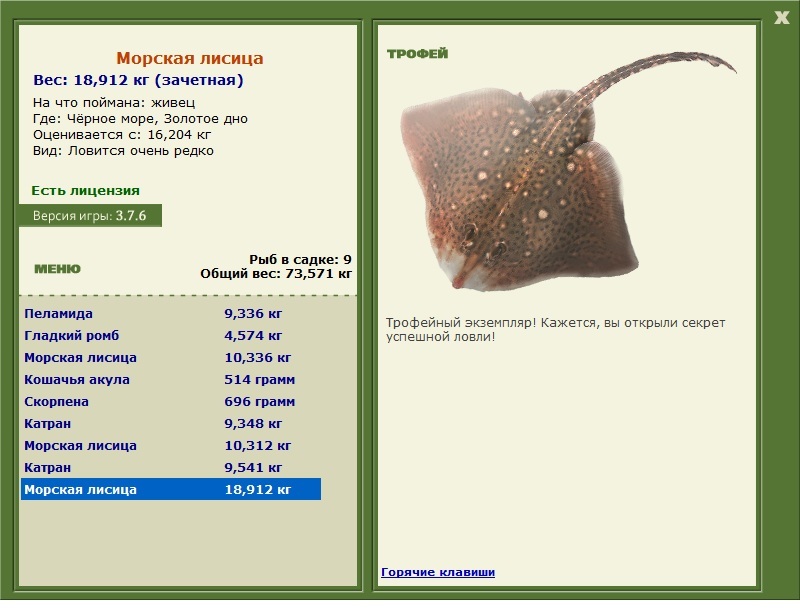Click the Рыб в садке counter

pos(301,259)
